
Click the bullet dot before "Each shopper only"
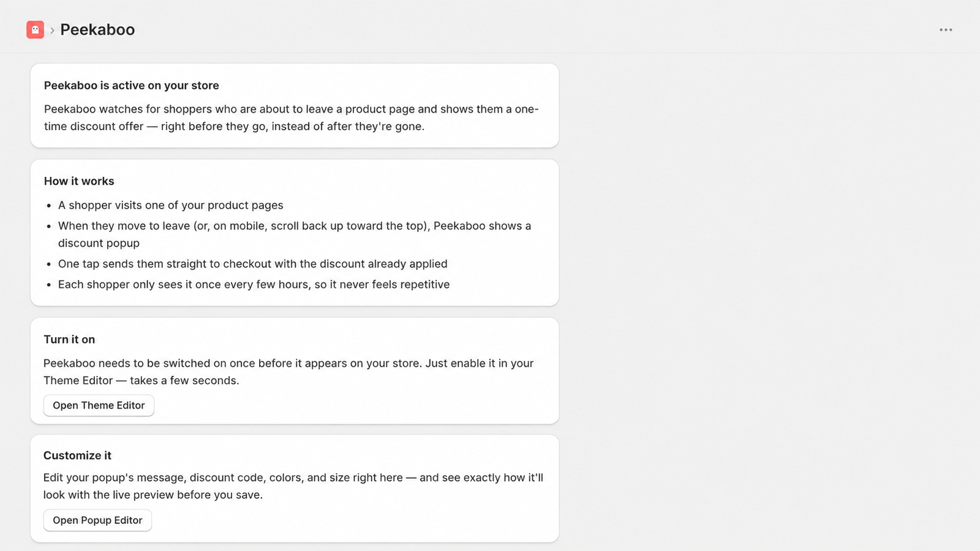(x=49, y=285)
